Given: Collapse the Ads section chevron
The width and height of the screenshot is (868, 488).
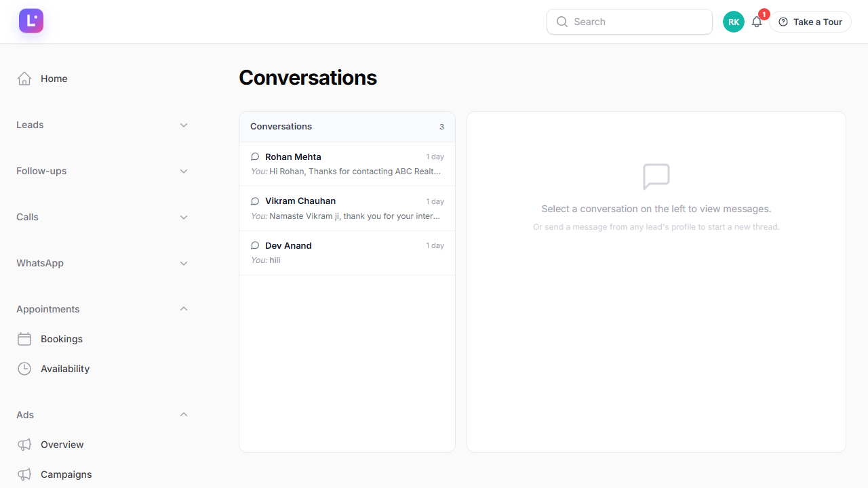Looking at the screenshot, I should coord(184,414).
